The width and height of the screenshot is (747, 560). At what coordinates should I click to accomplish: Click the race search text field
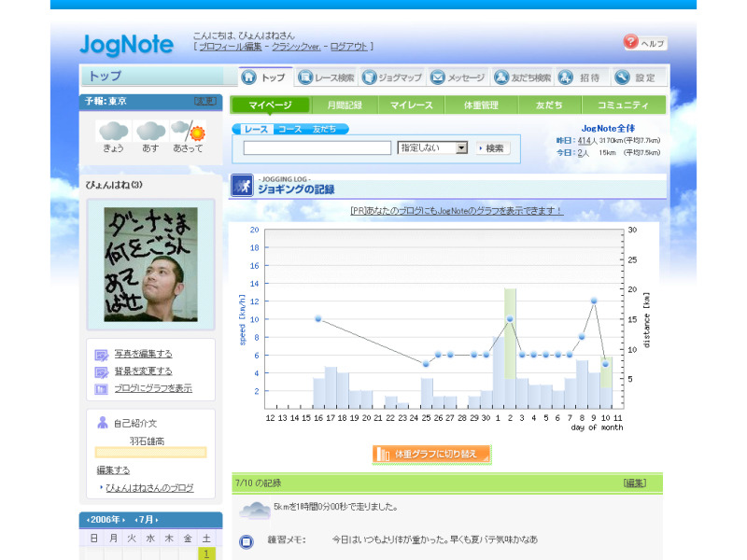(317, 148)
